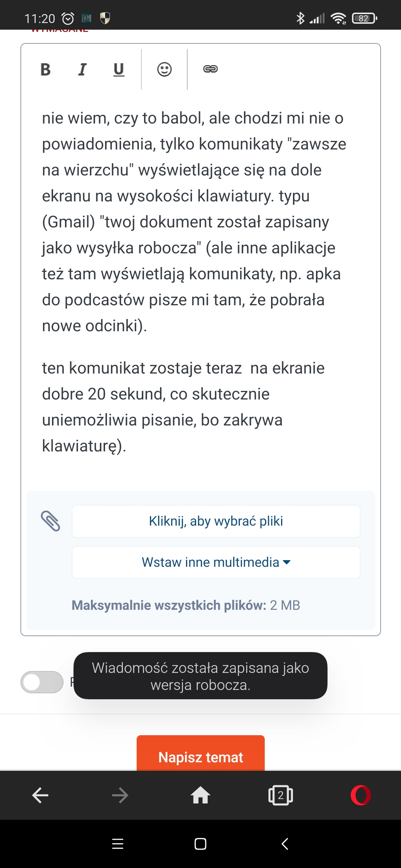Screen dimensions: 401x868
Task: Expand 'Wstaw inne multimedia' dropdown
Action: 216,562
